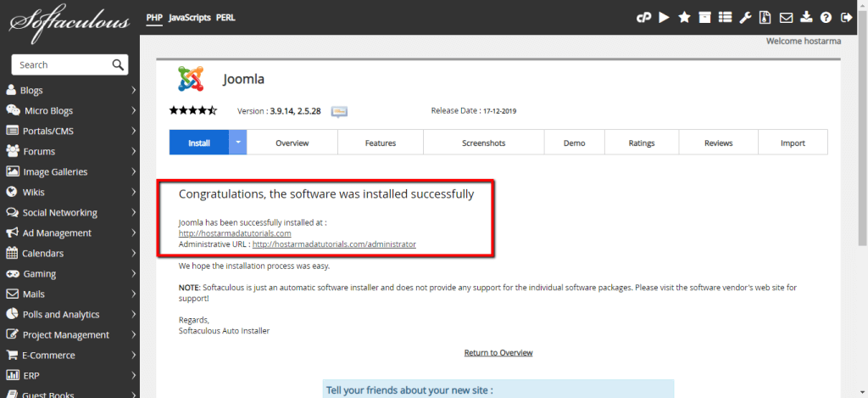Click the five-star rating display
The image size is (868, 398).
tap(193, 110)
